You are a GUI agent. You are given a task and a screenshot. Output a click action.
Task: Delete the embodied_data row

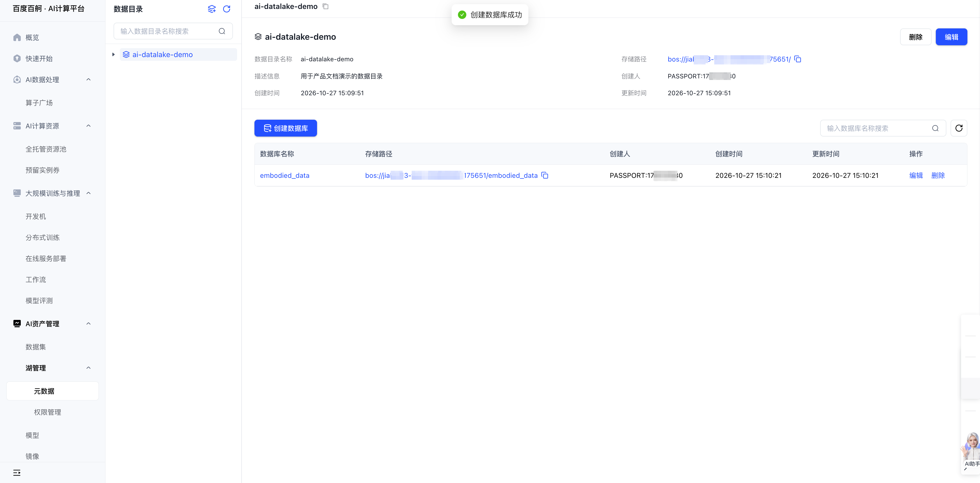[938, 175]
